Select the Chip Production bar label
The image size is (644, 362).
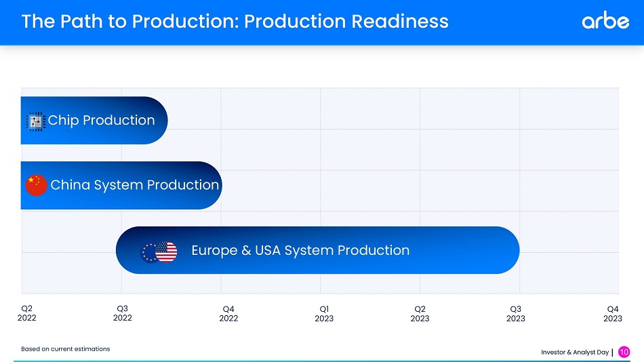point(101,121)
